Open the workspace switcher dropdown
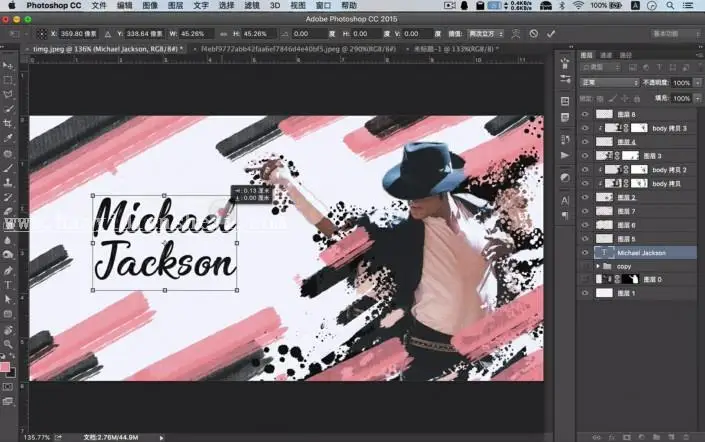 click(676, 34)
